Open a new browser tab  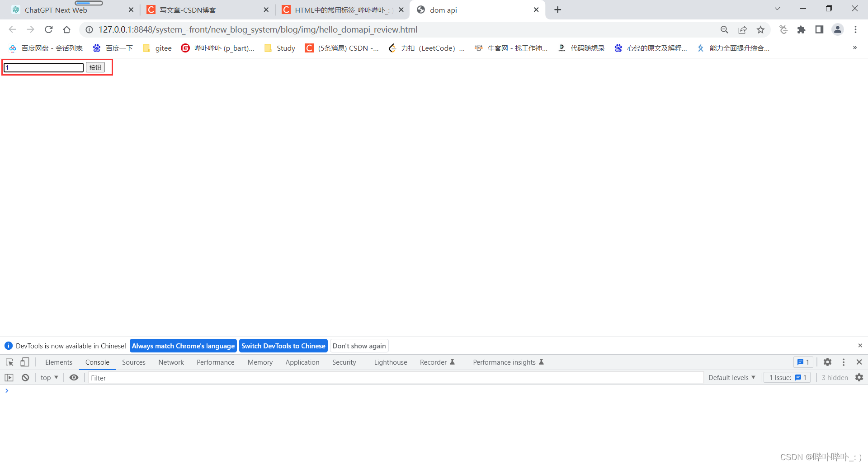(x=557, y=10)
